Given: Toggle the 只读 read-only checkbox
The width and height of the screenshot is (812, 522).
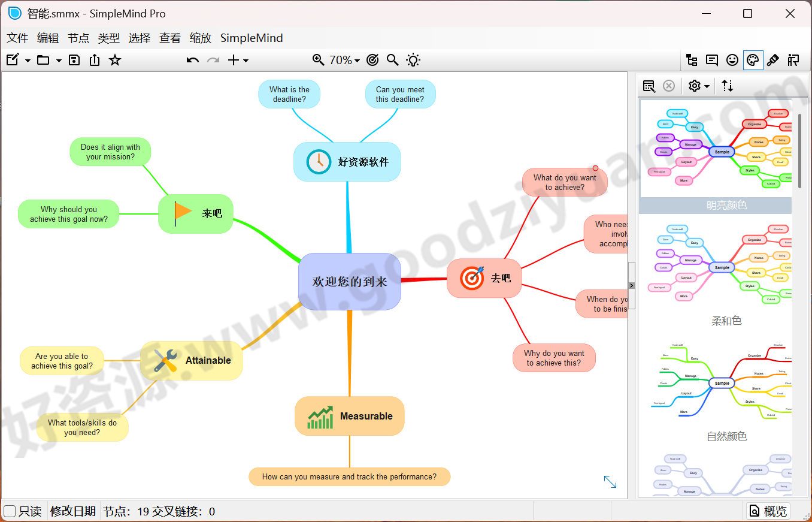Looking at the screenshot, I should tap(9, 511).
